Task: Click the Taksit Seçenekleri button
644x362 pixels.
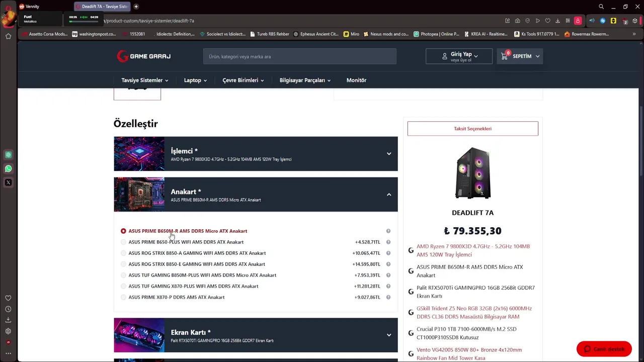Action: click(472, 129)
